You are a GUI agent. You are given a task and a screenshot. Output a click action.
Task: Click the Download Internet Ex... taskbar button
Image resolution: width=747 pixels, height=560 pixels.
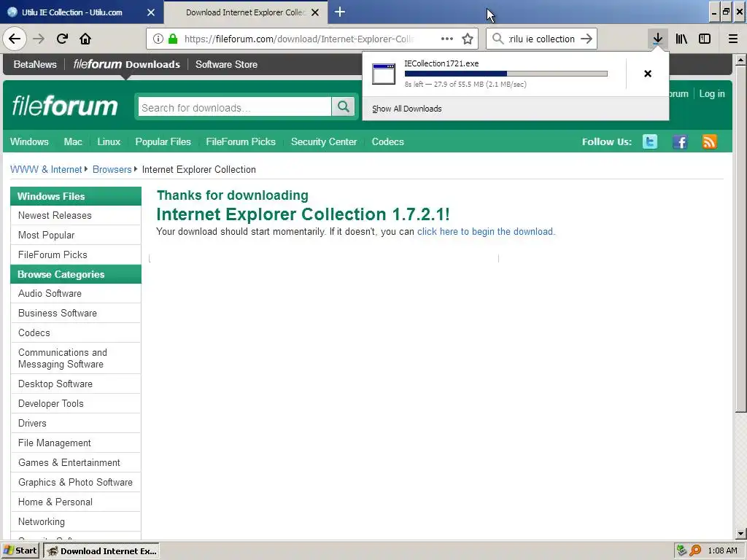(x=101, y=551)
